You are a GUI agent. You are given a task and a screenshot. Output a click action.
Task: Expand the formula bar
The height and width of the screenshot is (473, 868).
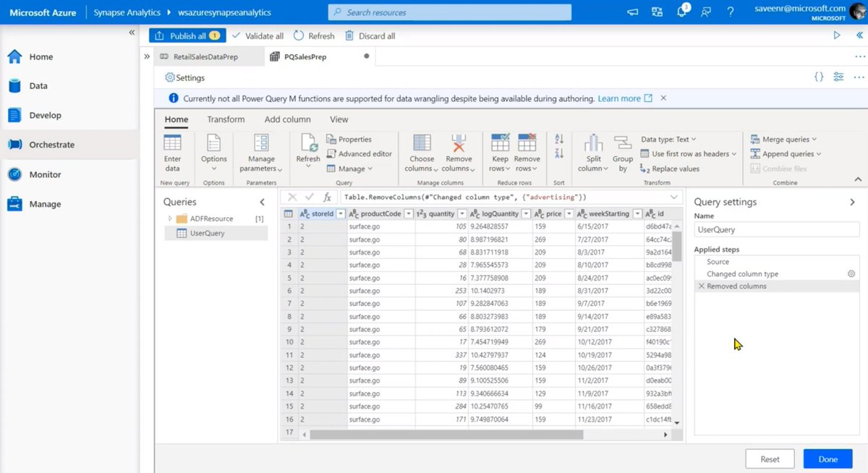[674, 197]
